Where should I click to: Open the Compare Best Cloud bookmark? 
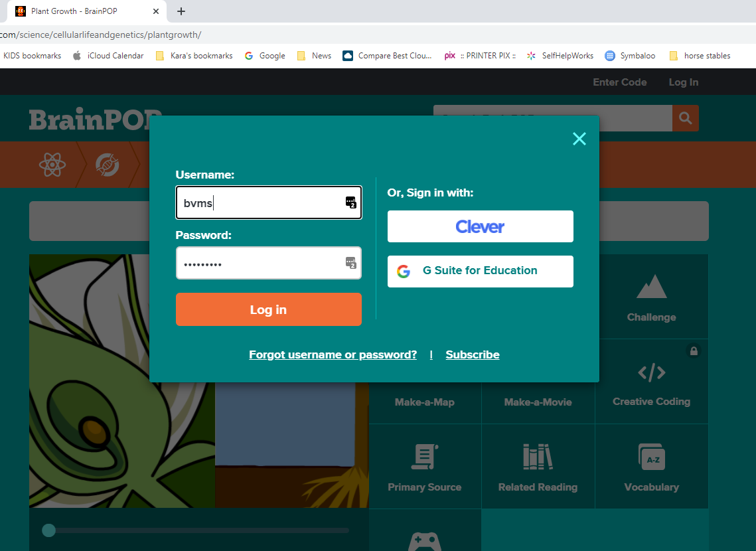click(388, 56)
